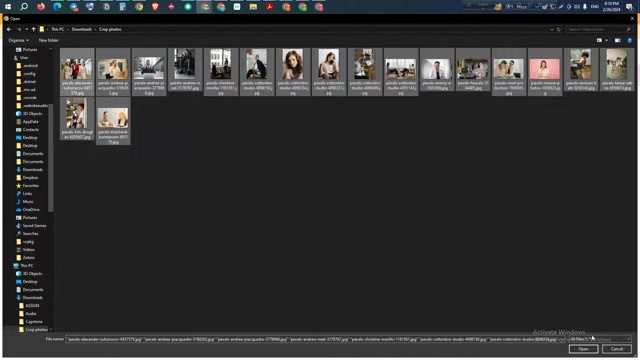Go back with the Back arrow
This screenshot has height=360, width=640.
pyautogui.click(x=9, y=29)
